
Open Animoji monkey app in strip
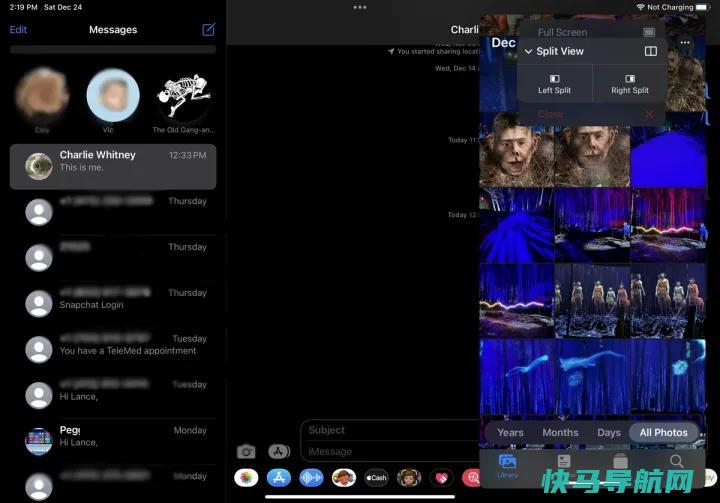[x=409, y=478]
